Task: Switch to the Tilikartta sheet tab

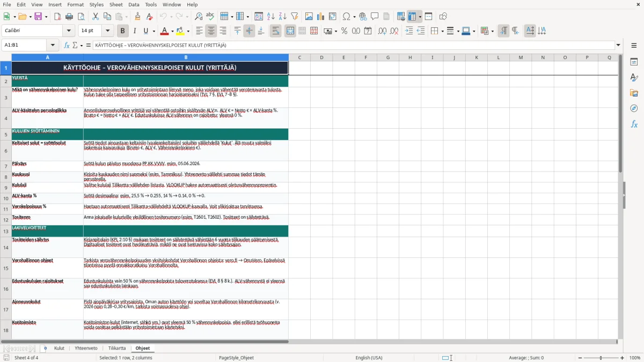Action: [x=117, y=348]
